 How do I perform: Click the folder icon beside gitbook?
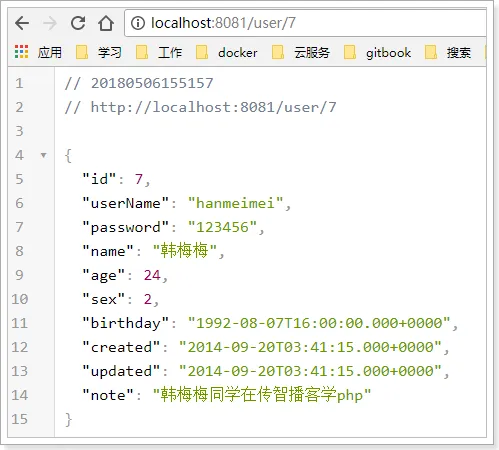tap(350, 52)
